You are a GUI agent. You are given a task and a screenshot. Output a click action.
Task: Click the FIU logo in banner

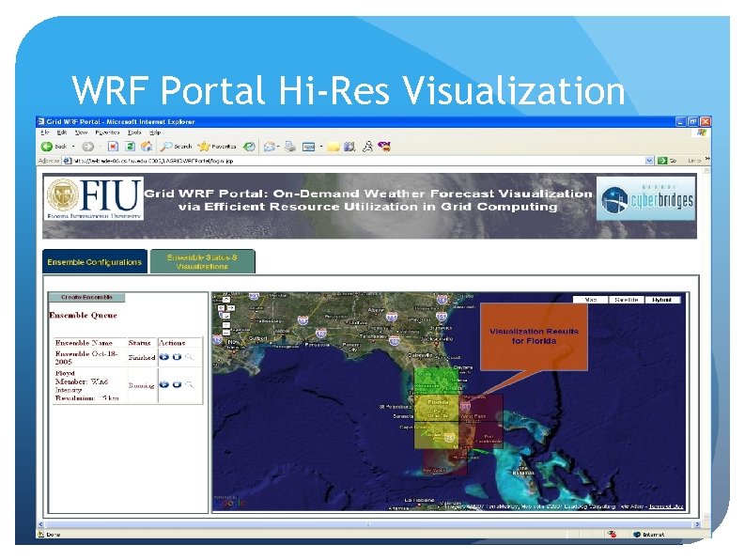click(95, 198)
